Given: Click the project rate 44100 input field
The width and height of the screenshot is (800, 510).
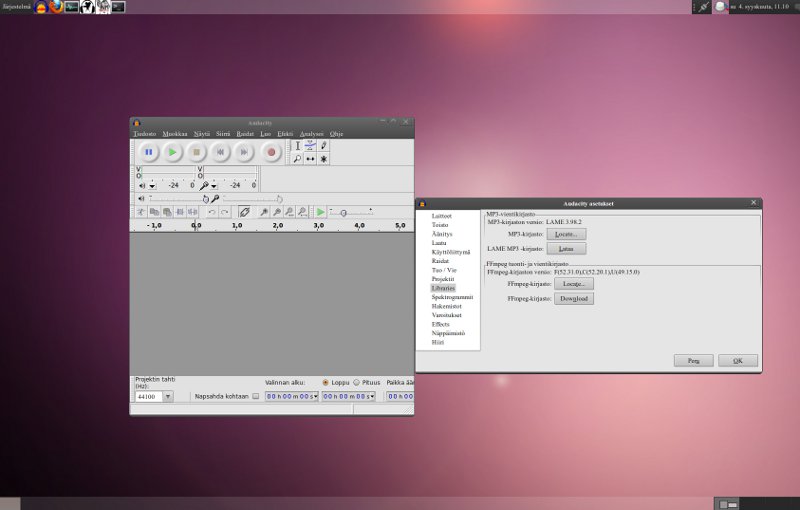Looking at the screenshot, I should click(x=148, y=396).
